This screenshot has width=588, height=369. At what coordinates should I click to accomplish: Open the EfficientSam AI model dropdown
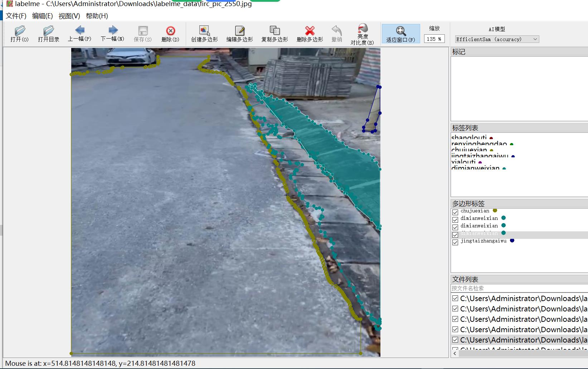tap(497, 39)
